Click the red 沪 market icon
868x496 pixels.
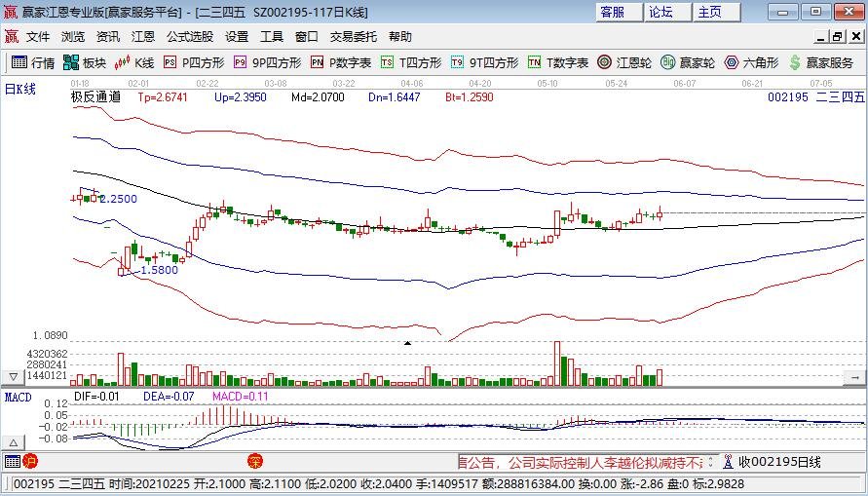coord(30,461)
